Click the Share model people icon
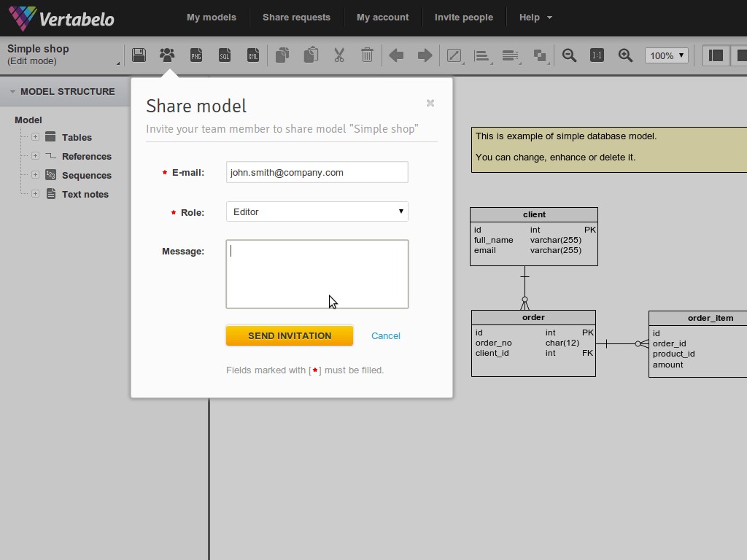 point(167,55)
